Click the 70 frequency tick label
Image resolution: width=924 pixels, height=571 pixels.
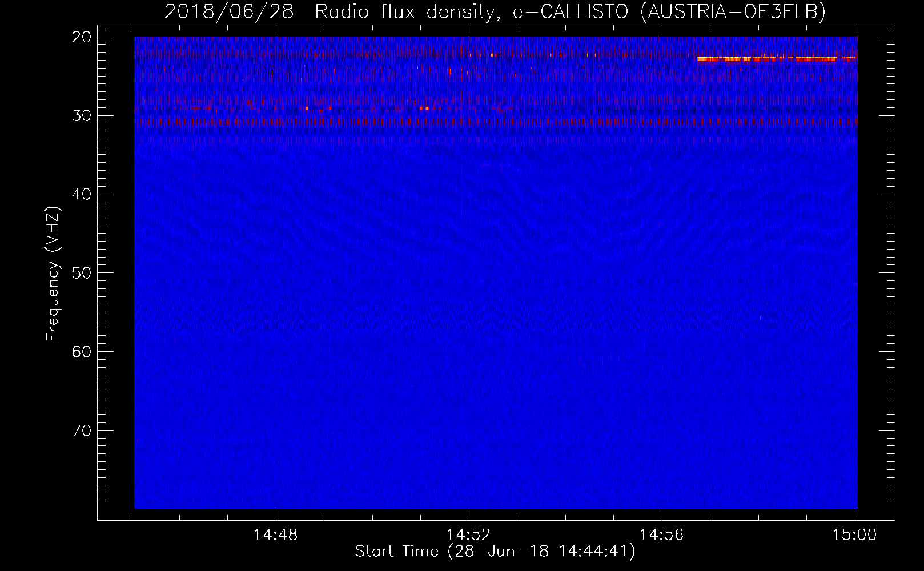click(x=82, y=431)
